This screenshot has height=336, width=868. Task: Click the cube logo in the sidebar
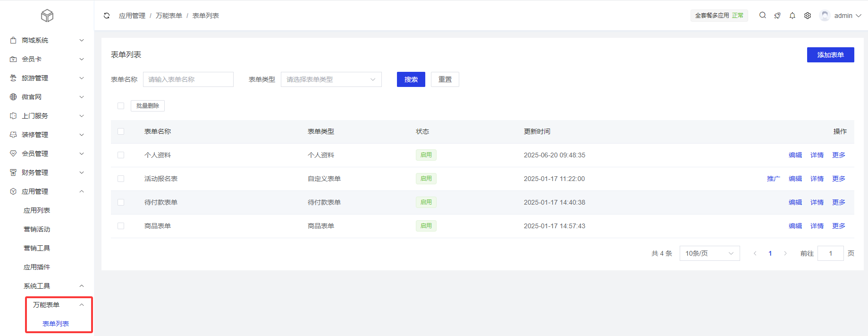(47, 16)
